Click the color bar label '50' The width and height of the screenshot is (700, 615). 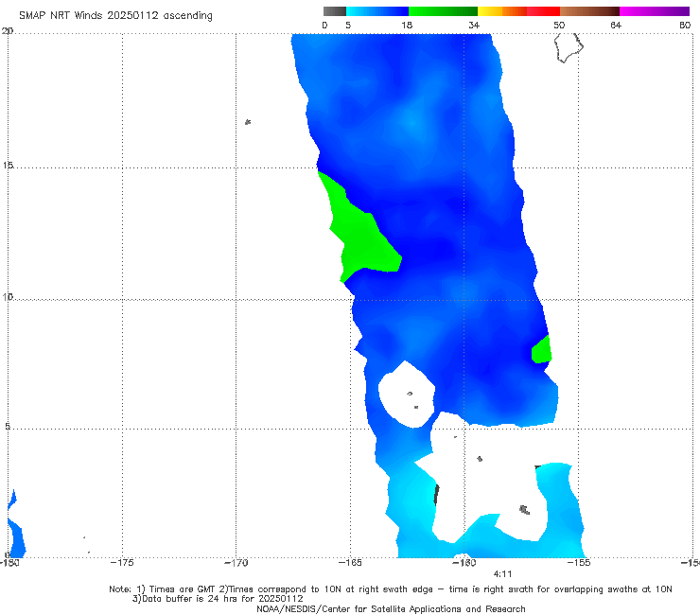click(x=559, y=25)
